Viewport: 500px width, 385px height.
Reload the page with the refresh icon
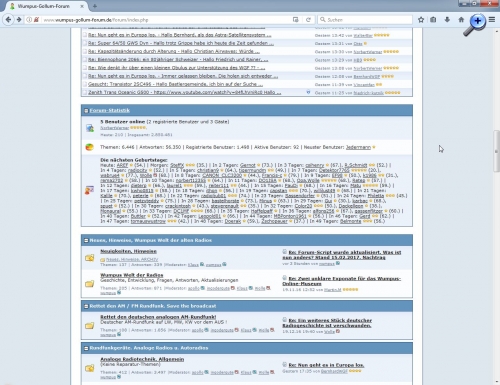click(x=308, y=20)
